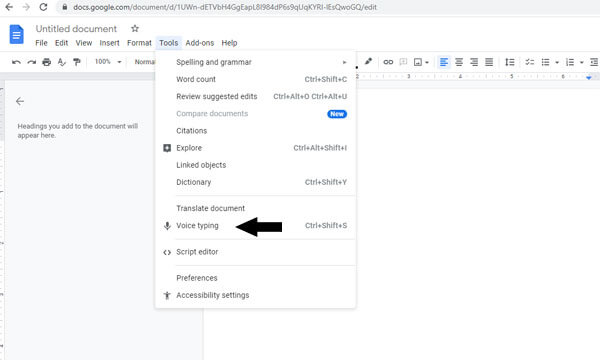This screenshot has width=600, height=360.
Task: Click the Print icon
Action: 47,62
